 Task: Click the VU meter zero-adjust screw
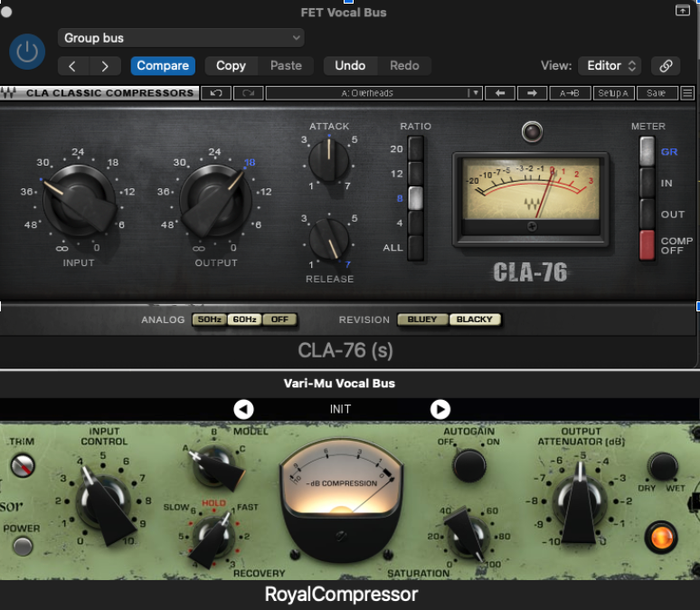point(532,226)
